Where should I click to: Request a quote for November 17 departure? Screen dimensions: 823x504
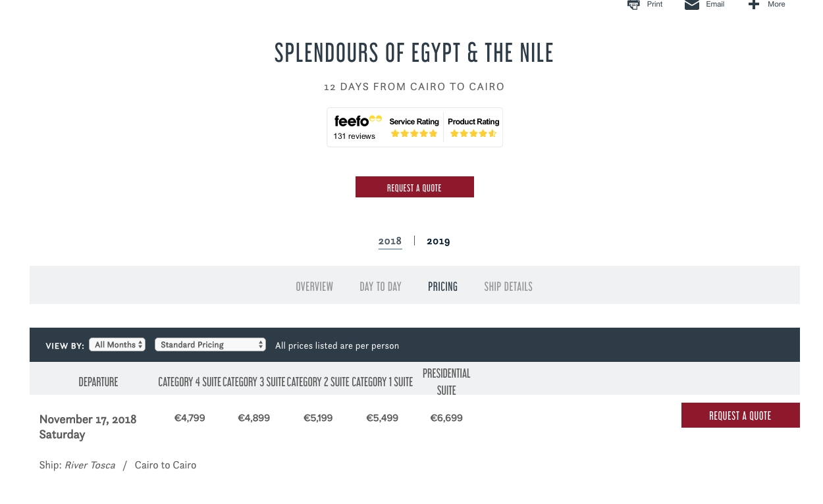pos(740,415)
